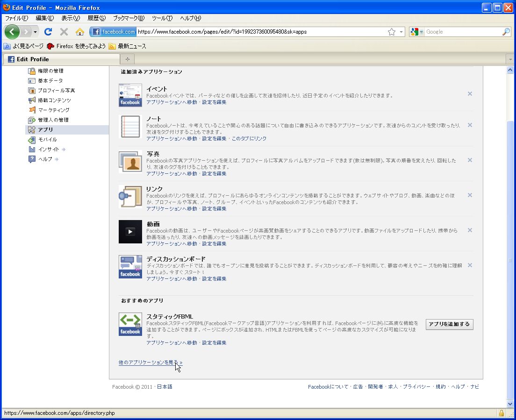
Task: Click the Firefox を使ってみよう bookmark
Action: click(x=76, y=46)
